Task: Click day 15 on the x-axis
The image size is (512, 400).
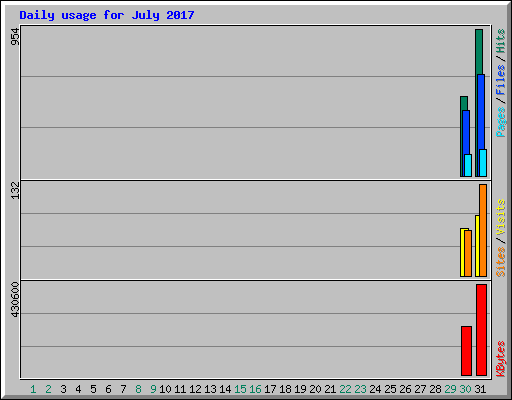Action: tap(240, 389)
